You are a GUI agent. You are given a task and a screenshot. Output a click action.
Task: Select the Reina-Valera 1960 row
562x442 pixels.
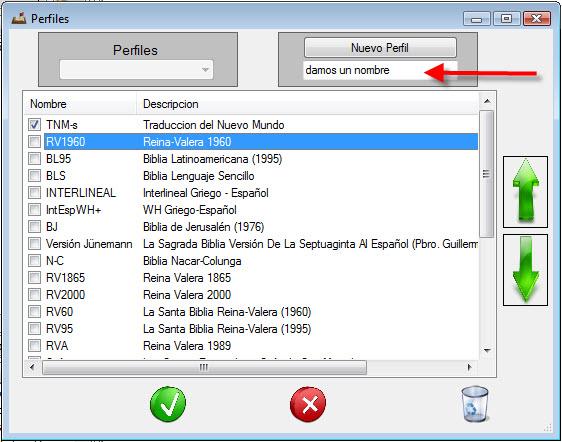pyautogui.click(x=251, y=142)
